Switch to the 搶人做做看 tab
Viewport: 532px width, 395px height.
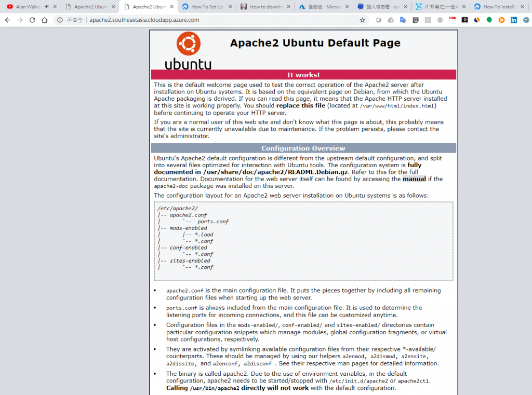(383, 6)
